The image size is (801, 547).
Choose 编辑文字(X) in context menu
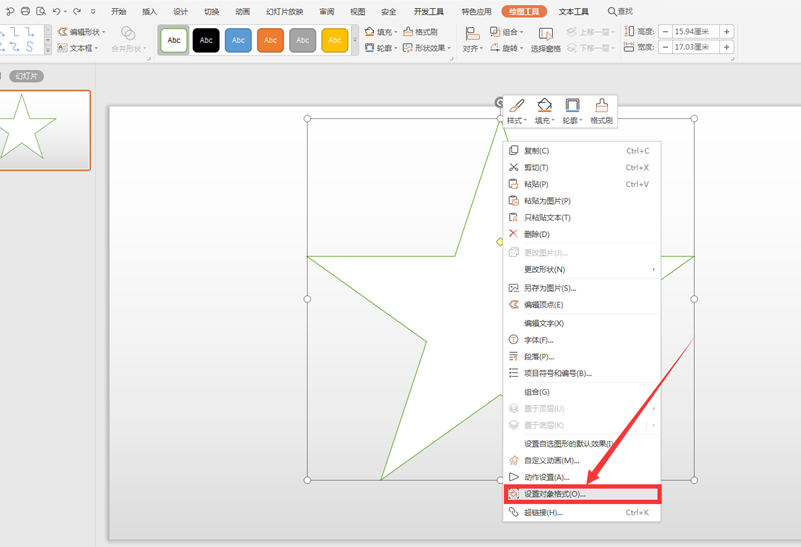click(582, 323)
